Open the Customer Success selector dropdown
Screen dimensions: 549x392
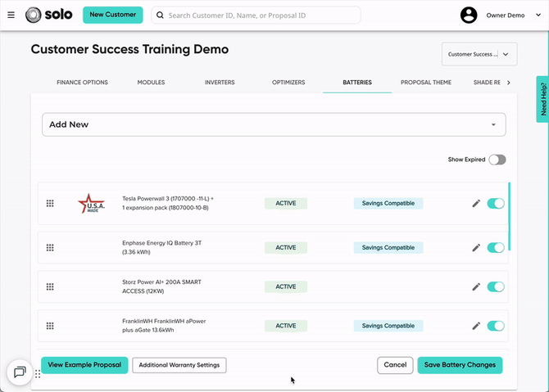tap(479, 55)
